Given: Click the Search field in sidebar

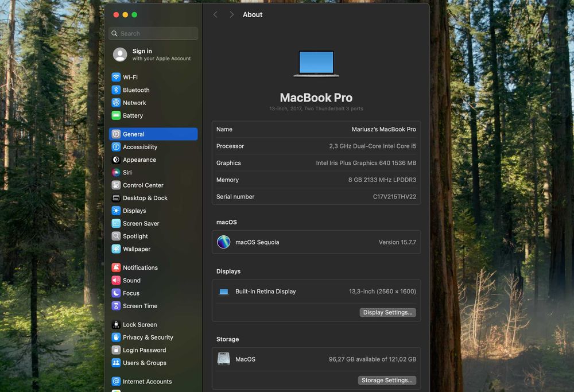Looking at the screenshot, I should [153, 33].
